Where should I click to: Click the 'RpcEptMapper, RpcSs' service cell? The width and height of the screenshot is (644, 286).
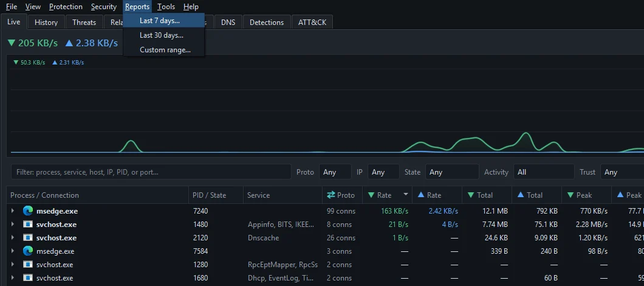pyautogui.click(x=283, y=265)
